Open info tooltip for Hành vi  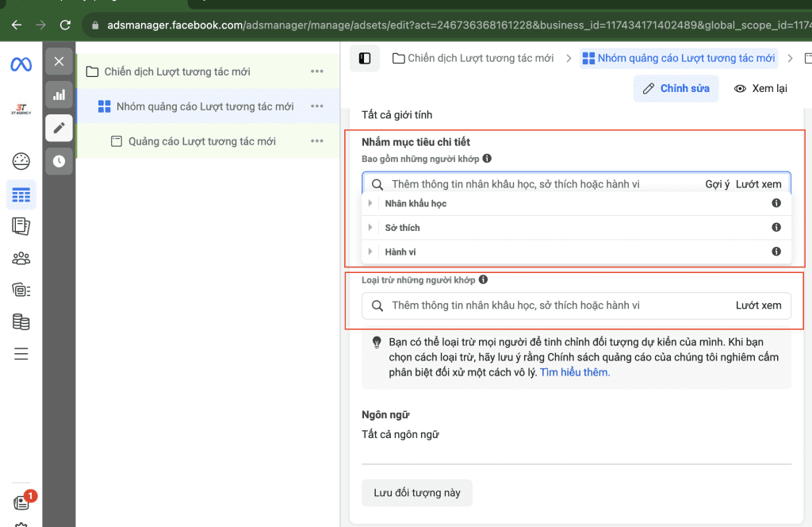(776, 252)
